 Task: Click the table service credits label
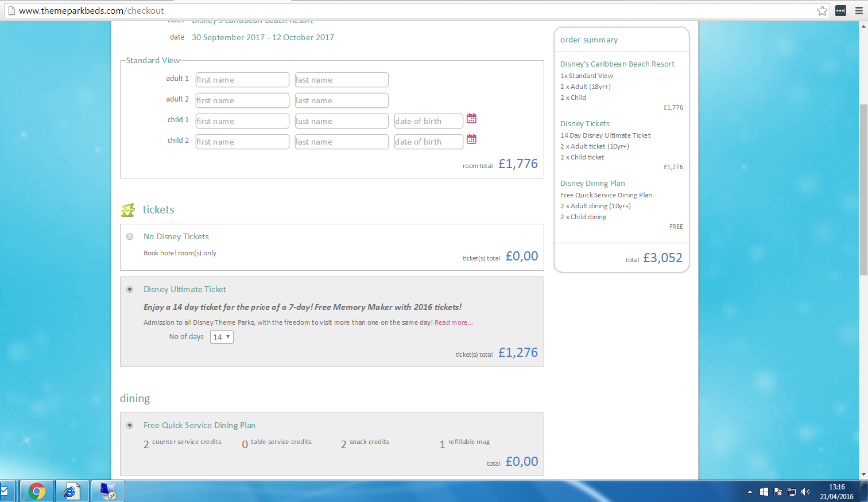[281, 442]
